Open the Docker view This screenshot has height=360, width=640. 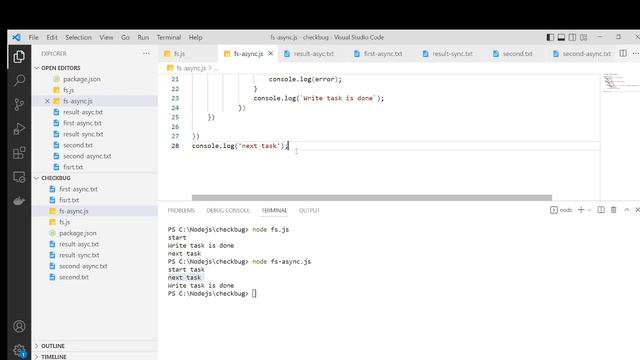pyautogui.click(x=19, y=201)
